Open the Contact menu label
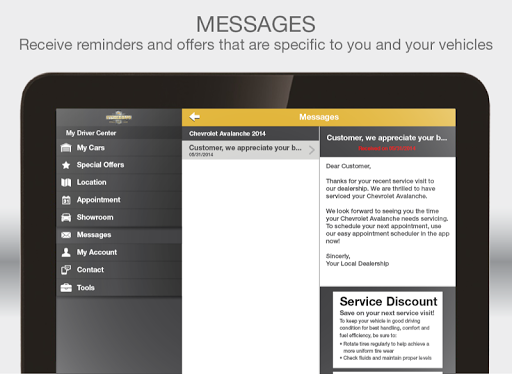 click(x=90, y=270)
